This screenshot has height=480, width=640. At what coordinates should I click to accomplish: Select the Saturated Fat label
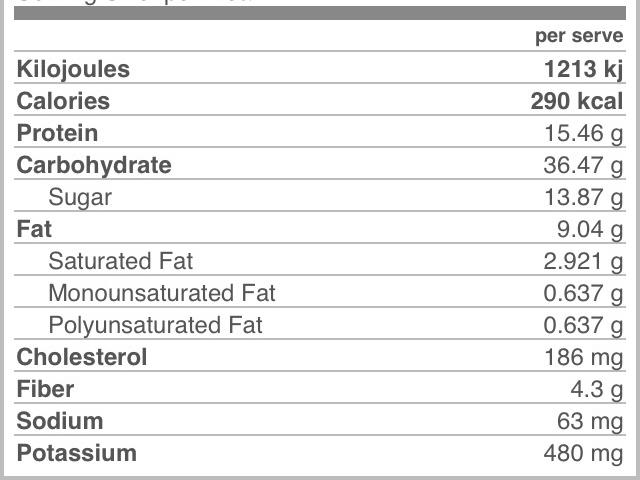click(x=120, y=261)
